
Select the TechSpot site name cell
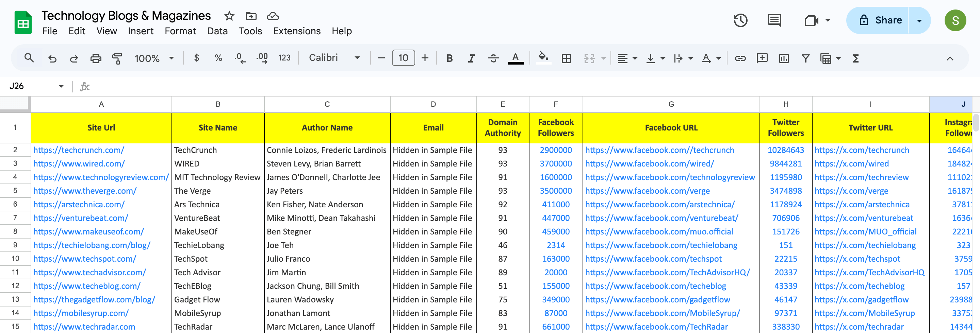click(218, 259)
